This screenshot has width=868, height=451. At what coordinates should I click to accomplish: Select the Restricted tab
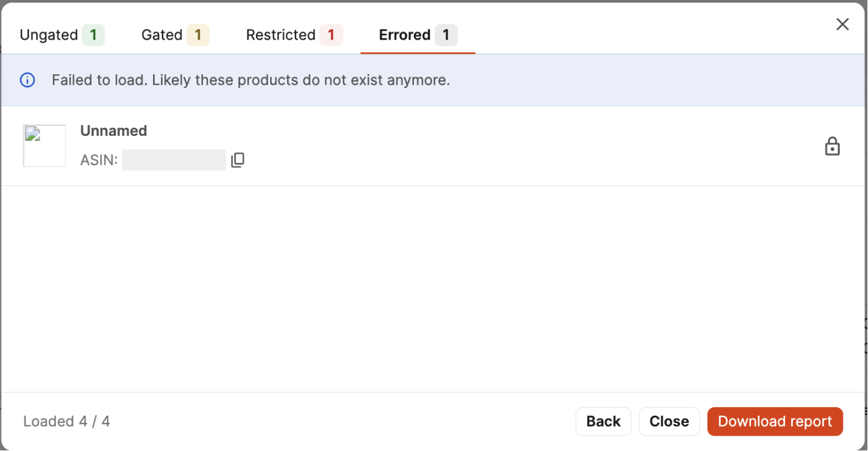pyautogui.click(x=280, y=35)
